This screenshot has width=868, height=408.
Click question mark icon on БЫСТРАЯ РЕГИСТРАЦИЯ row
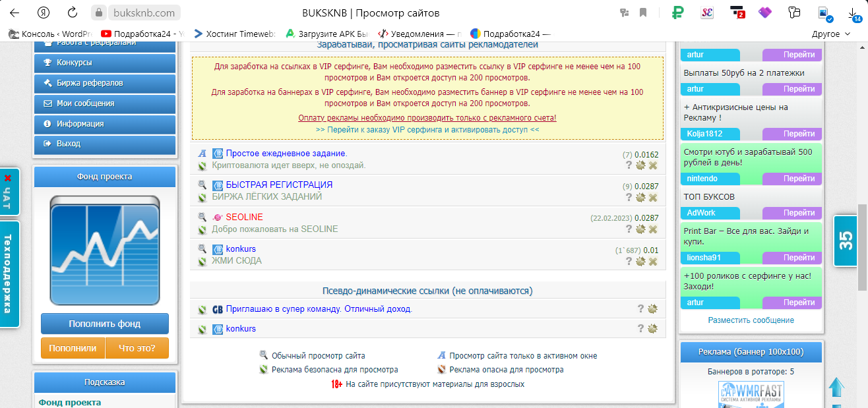click(629, 197)
